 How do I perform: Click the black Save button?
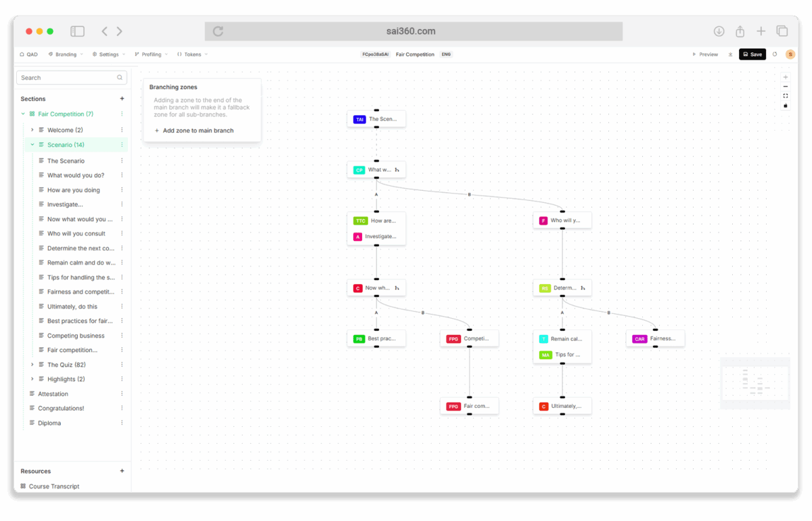752,55
